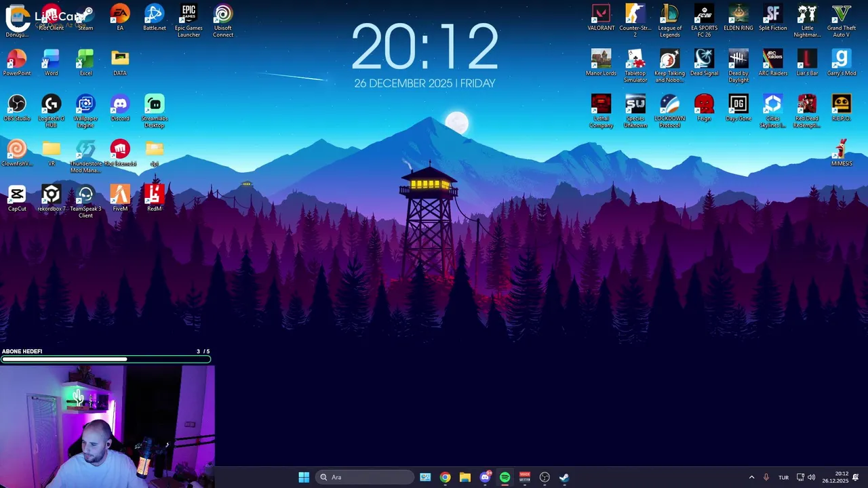
Task: Select Keep Talking and Nobody Explodes icon
Action: (669, 66)
